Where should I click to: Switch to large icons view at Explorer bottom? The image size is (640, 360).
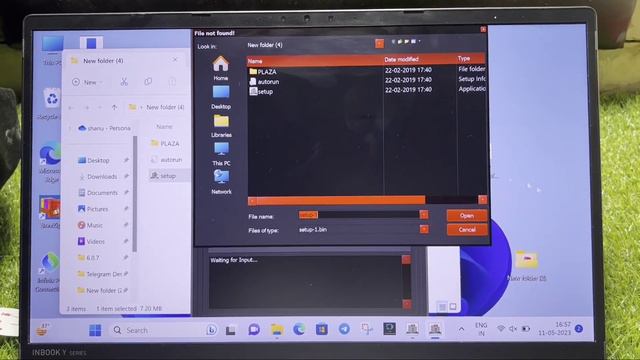coord(453,306)
